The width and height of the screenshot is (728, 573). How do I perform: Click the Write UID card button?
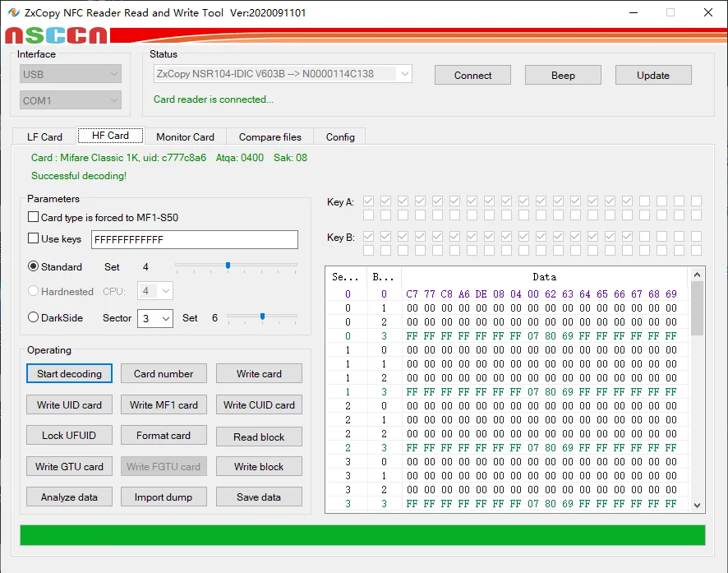click(x=69, y=405)
